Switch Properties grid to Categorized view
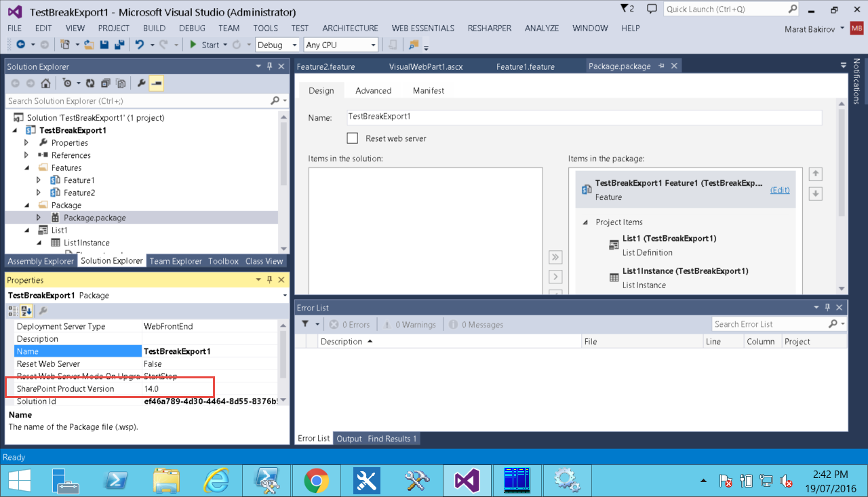 tap(14, 311)
